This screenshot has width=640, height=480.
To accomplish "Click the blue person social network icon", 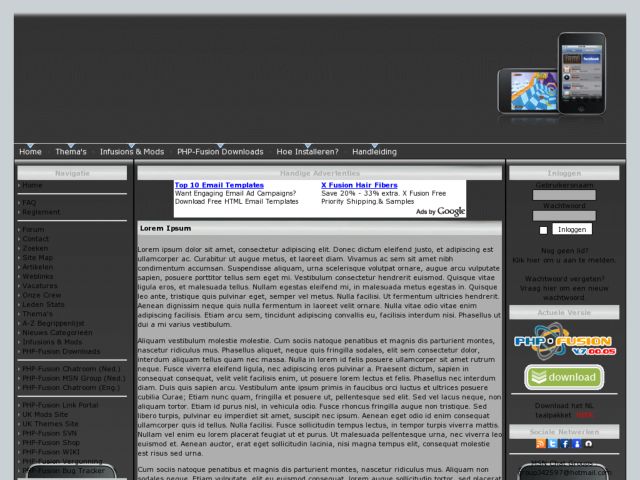I will tap(576, 443).
